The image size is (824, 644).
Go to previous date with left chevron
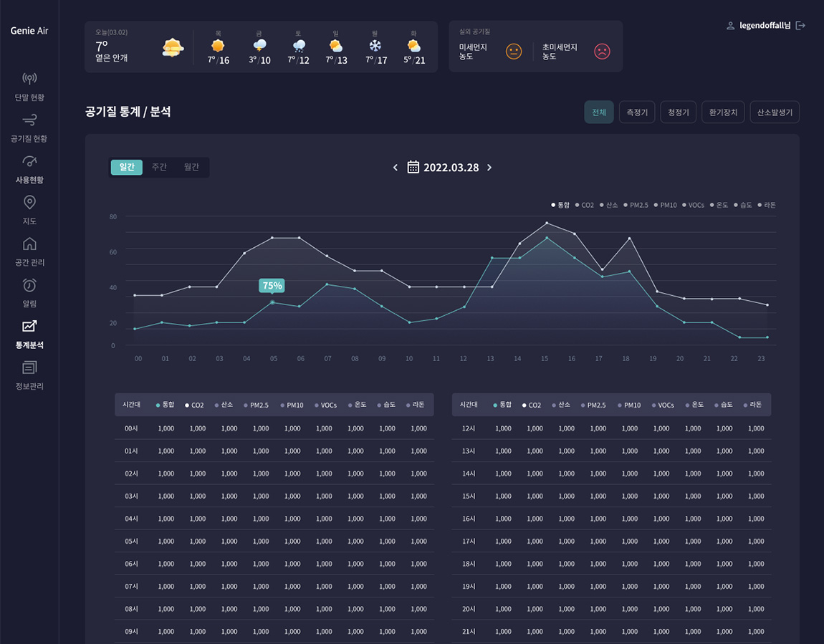tap(395, 168)
